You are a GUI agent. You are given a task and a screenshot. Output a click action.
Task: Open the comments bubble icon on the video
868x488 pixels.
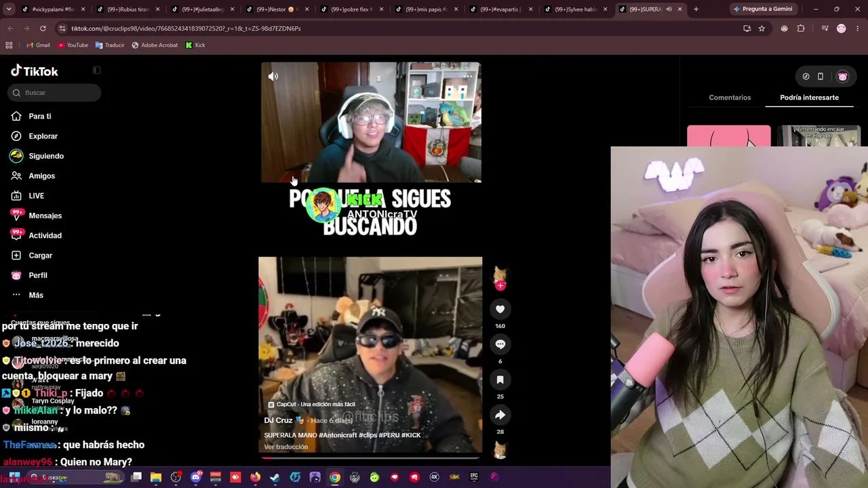click(500, 344)
